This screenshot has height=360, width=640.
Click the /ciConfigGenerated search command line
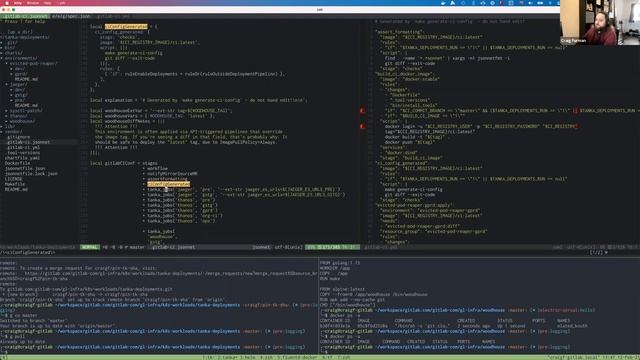[28, 253]
